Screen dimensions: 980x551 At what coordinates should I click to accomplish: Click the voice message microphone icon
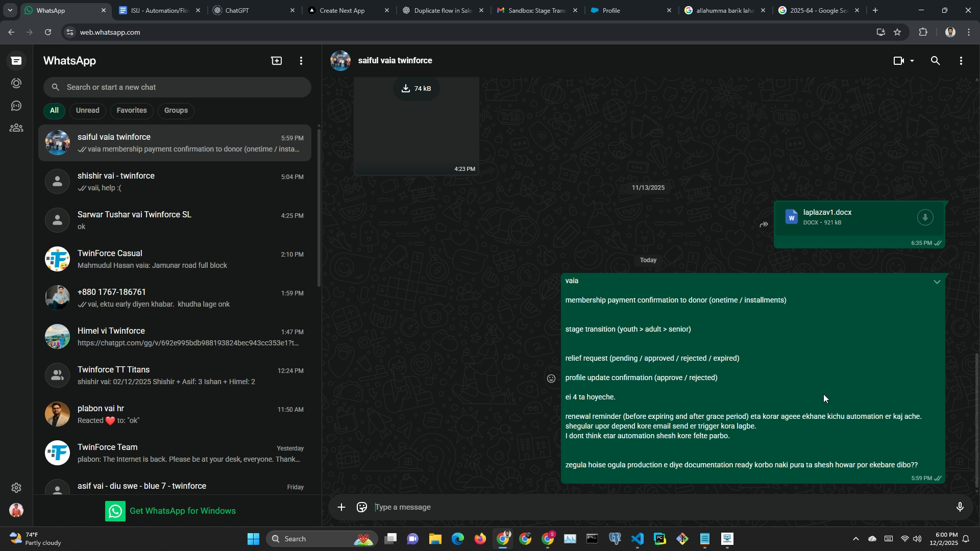(960, 507)
